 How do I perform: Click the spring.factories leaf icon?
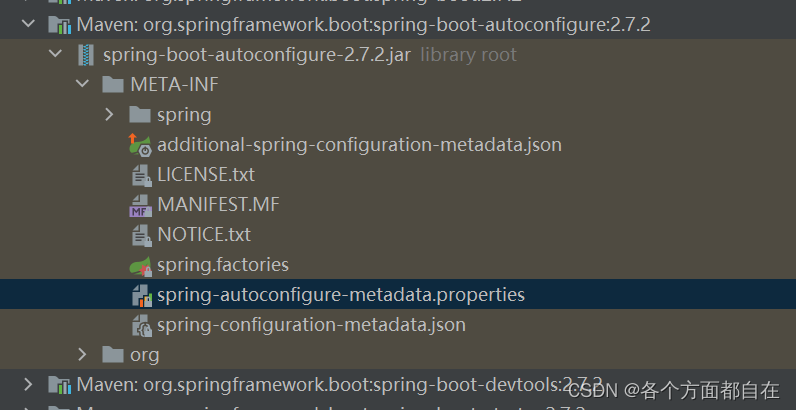(141, 265)
